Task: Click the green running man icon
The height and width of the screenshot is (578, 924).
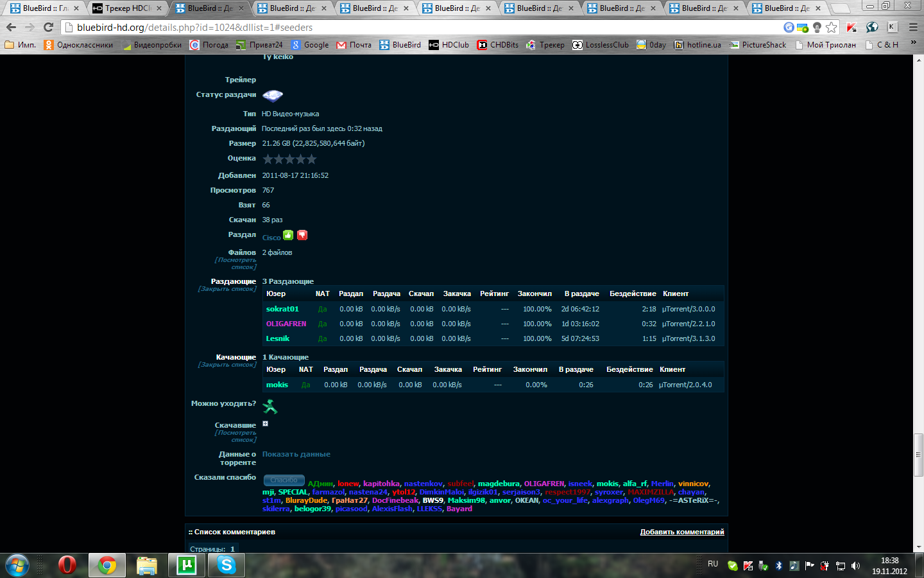Action: 270,406
